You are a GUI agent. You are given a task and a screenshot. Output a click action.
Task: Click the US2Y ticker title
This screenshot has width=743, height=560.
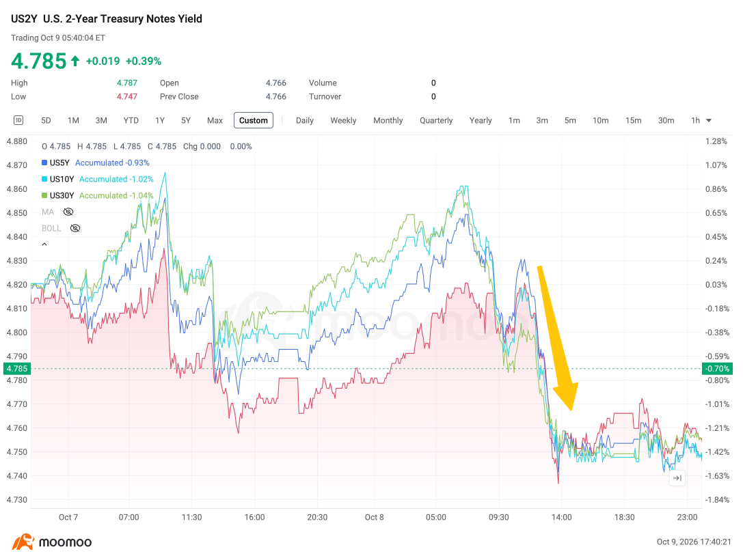24,19
